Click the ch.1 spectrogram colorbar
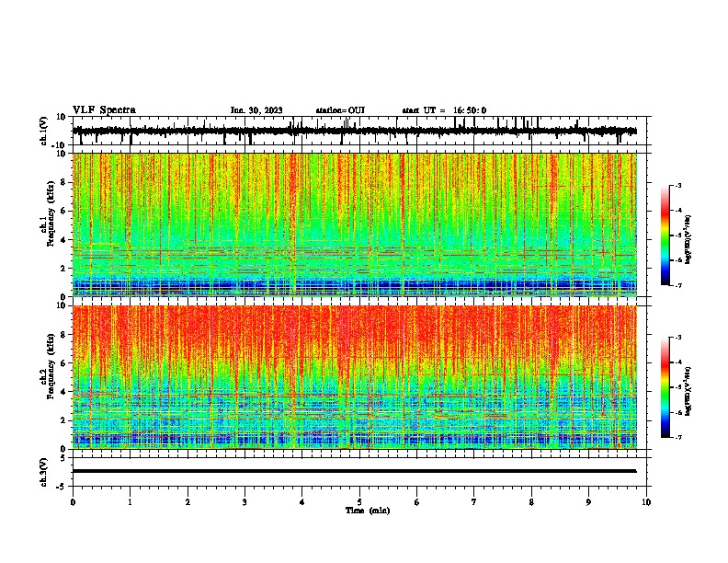Screen dimensions: 728x563 [665, 236]
